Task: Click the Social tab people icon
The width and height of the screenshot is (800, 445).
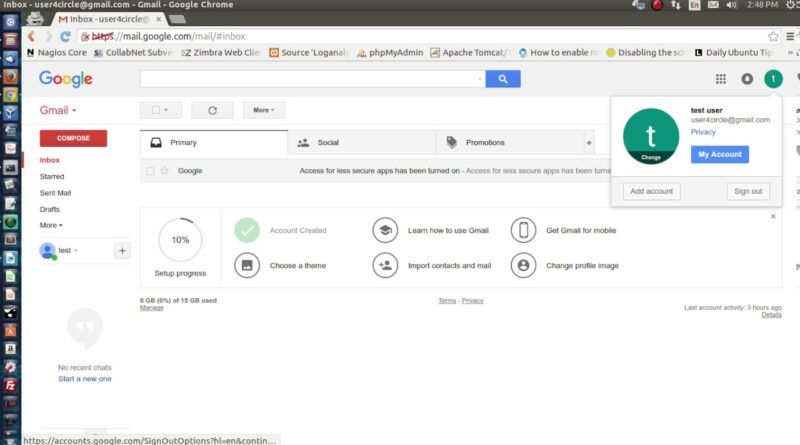Action: [x=303, y=143]
